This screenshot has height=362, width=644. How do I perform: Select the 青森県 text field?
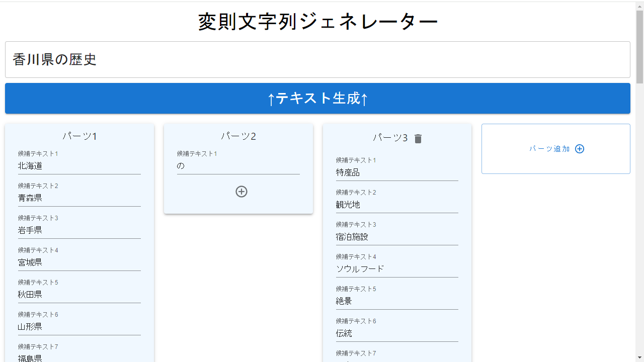[x=79, y=198]
